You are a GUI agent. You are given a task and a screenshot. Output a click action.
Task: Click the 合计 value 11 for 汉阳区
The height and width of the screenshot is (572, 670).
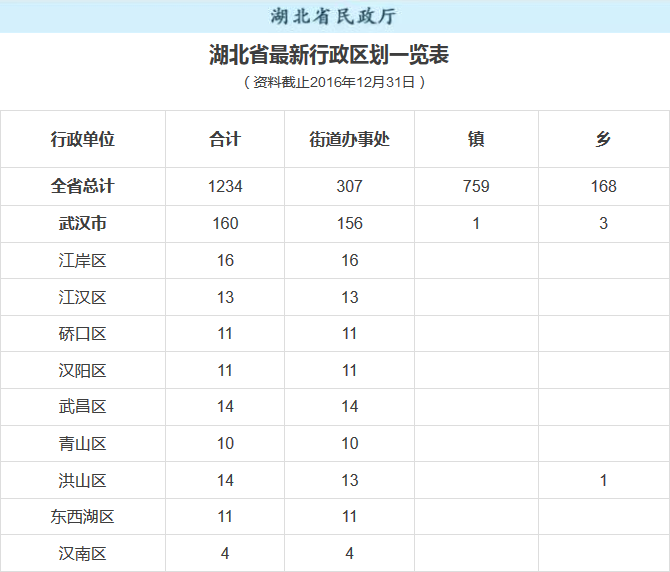point(225,370)
